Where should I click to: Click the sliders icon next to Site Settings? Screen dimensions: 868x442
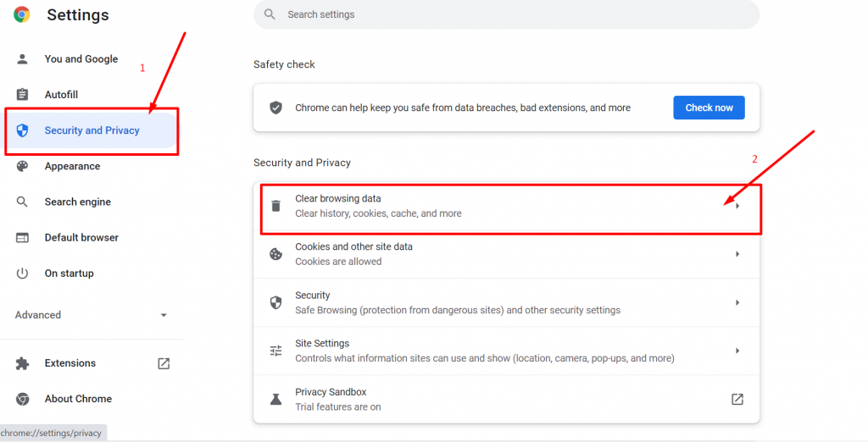point(275,351)
